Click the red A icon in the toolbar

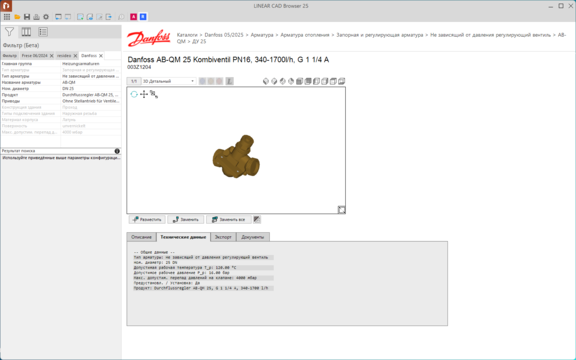click(133, 17)
